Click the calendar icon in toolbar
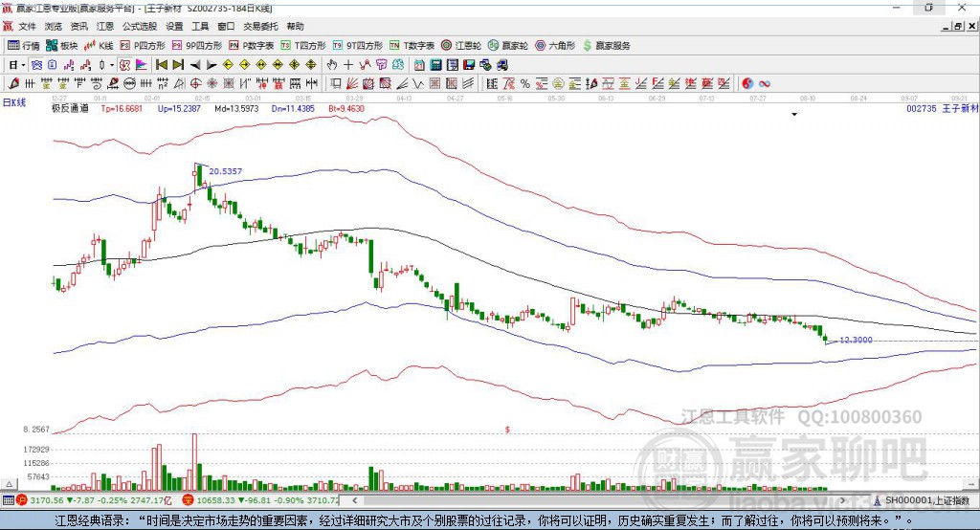The height and width of the screenshot is (530, 980). click(x=419, y=65)
